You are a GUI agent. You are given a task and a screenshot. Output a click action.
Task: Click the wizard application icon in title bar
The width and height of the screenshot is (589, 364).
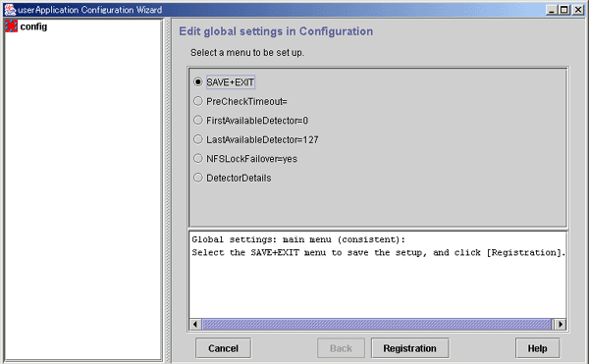[x=10, y=10]
